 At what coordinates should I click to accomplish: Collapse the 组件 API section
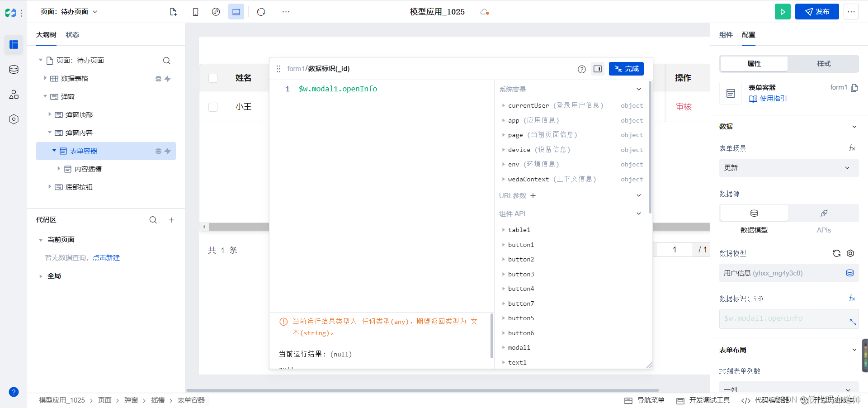click(x=639, y=213)
